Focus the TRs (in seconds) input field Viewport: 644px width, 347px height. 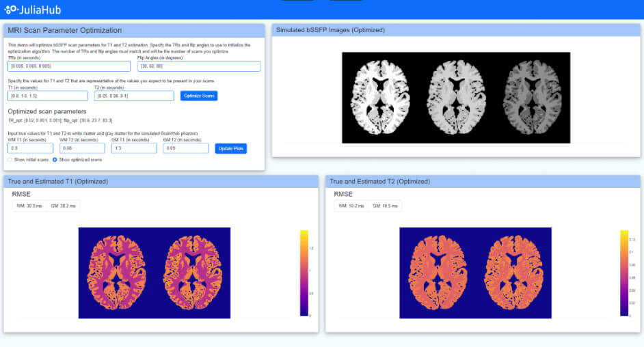(x=69, y=66)
